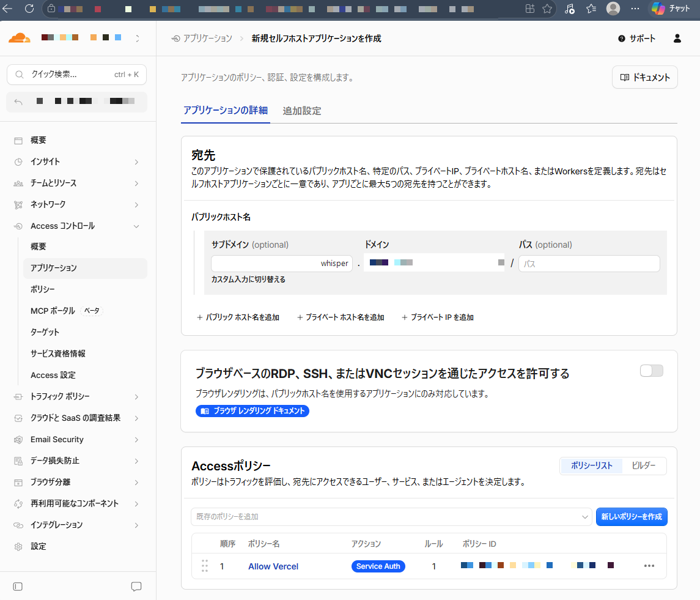The width and height of the screenshot is (700, 600).
Task: Focus the クイック検索 search field
Action: (x=77, y=75)
